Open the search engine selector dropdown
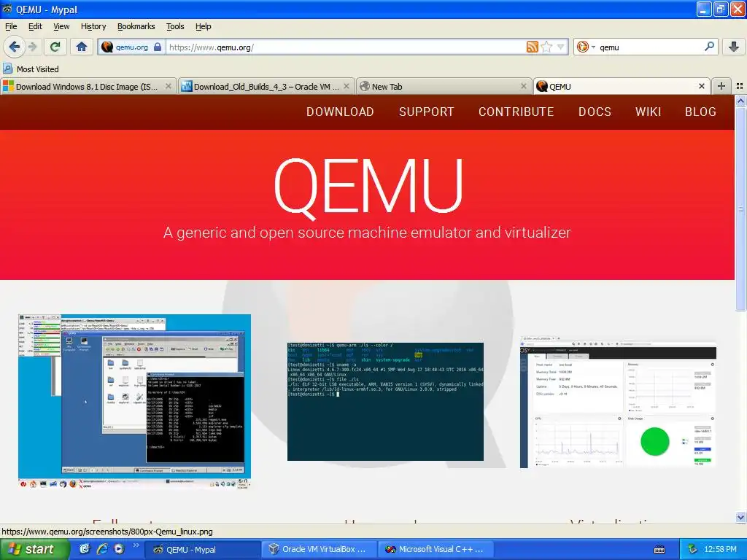Viewport: 747px width, 560px height. click(x=586, y=47)
